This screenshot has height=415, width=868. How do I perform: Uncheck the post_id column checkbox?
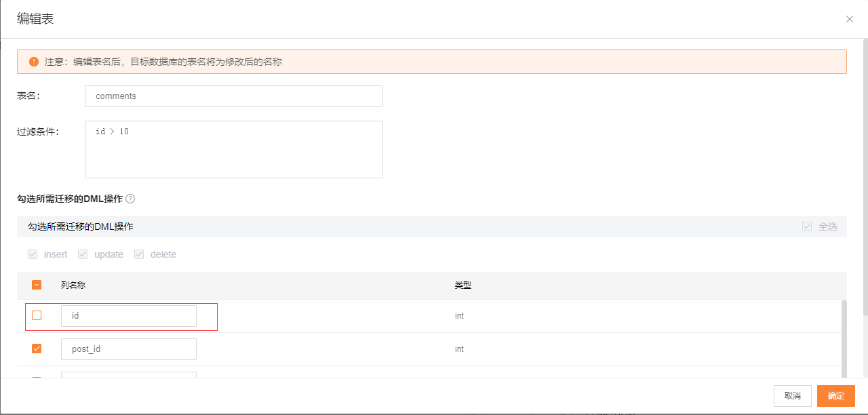(37, 349)
